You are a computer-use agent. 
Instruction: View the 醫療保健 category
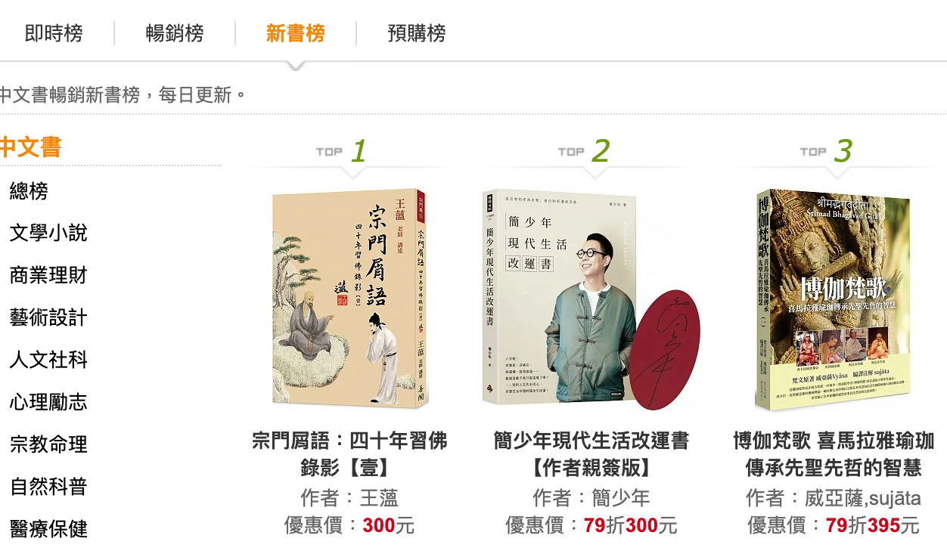(48, 528)
